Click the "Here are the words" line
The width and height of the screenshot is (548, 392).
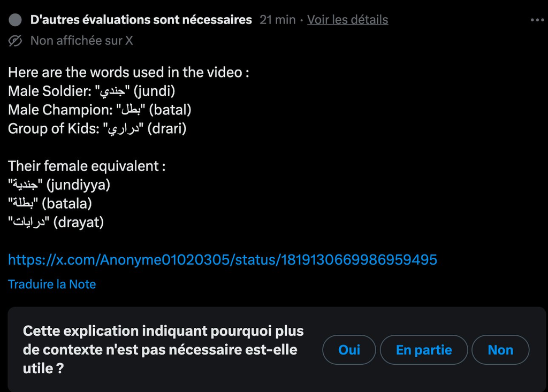(128, 72)
